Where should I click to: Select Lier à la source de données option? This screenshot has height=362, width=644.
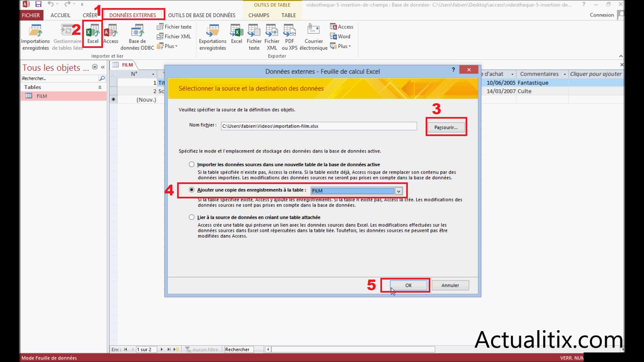pos(192,217)
